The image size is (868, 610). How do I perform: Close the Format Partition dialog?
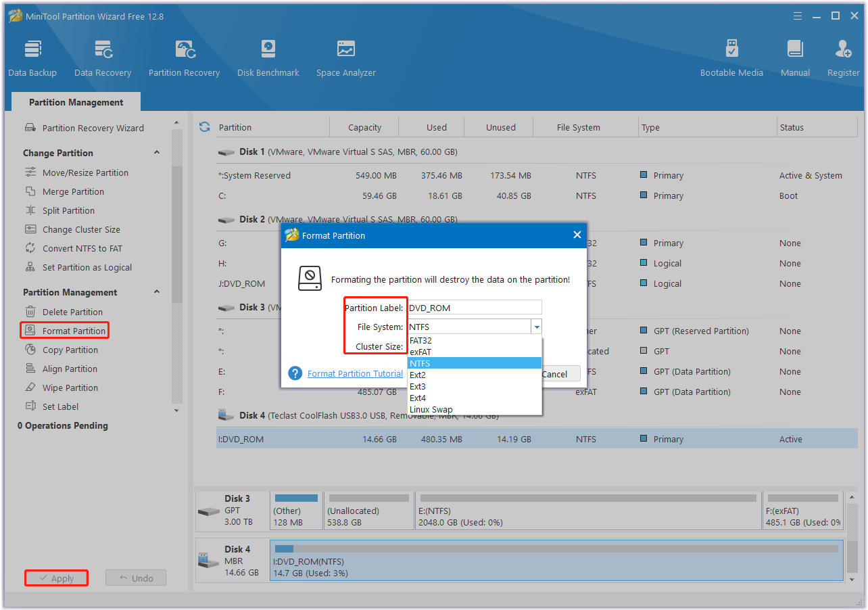click(x=577, y=235)
